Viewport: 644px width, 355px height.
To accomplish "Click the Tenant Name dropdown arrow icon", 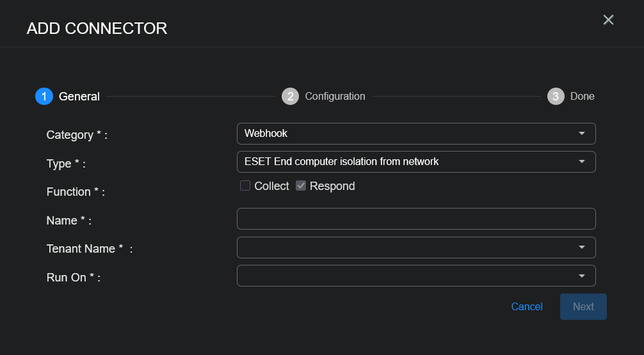I will click(x=582, y=248).
